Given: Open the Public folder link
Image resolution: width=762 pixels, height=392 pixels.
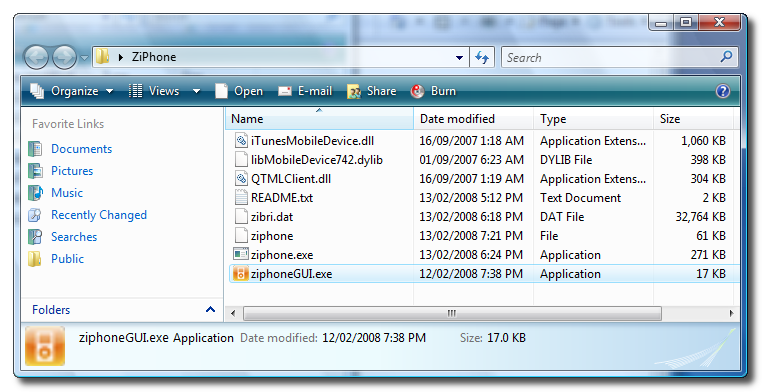Looking at the screenshot, I should pos(68,258).
